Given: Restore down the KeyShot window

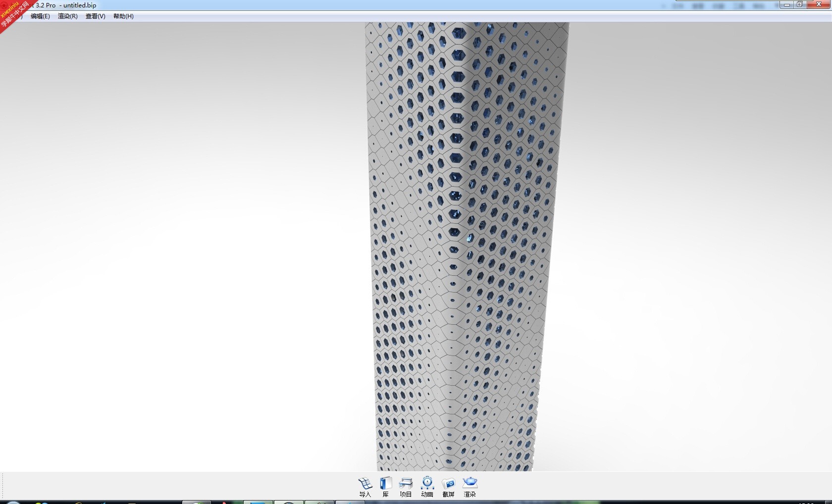Looking at the screenshot, I should pos(800,4).
